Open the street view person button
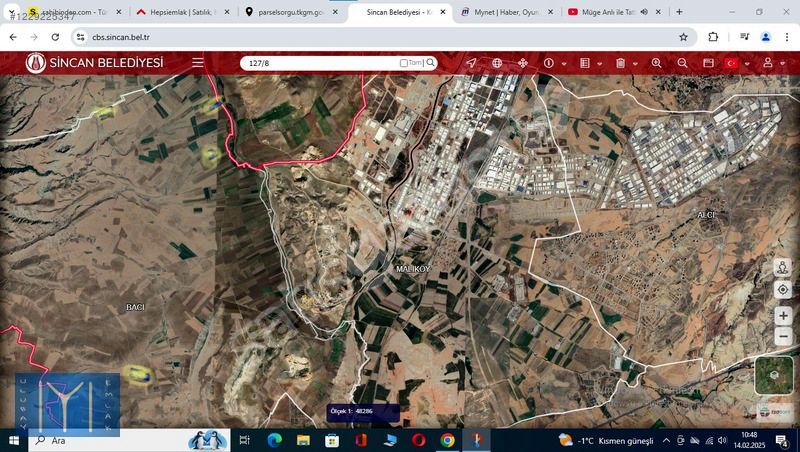Viewport: 800px width, 452px height. (x=783, y=268)
